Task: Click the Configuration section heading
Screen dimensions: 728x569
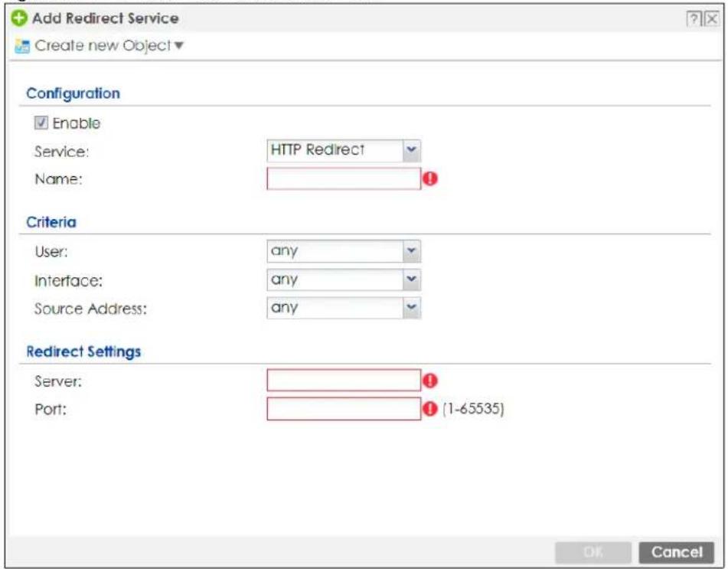Action: click(x=73, y=94)
